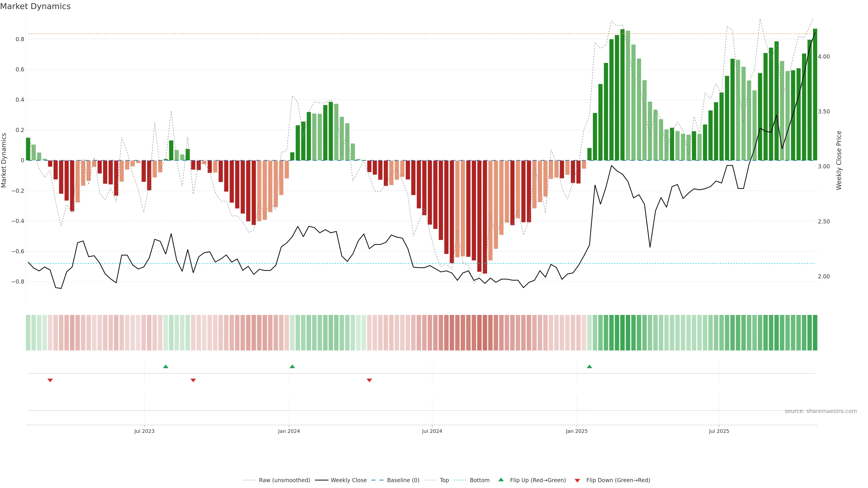868x488 pixels.
Task: Toggle the Baseline (0) legend entry
Action: coord(403,480)
